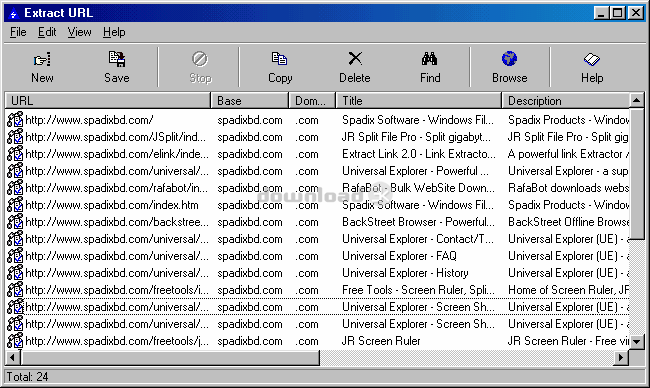Save the extracted URL list
Viewport: 650px width, 388px height.
pos(116,59)
